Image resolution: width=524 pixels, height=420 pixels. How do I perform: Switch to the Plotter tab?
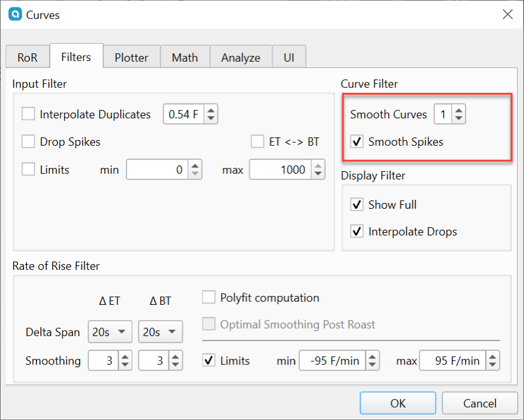132,57
